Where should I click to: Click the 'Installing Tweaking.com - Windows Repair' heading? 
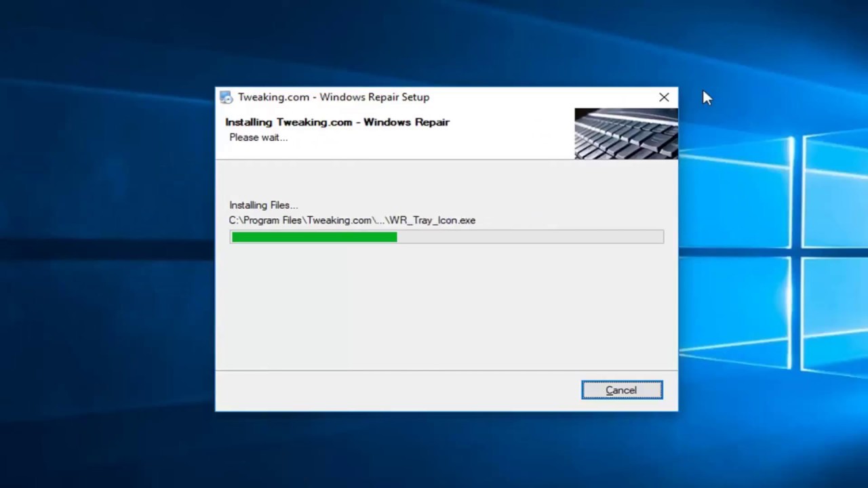coord(337,122)
